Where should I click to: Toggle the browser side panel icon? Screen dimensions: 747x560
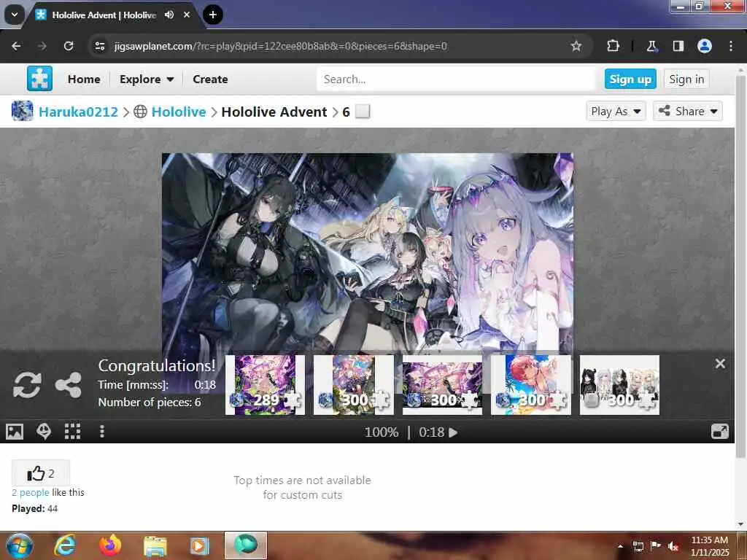(x=678, y=46)
